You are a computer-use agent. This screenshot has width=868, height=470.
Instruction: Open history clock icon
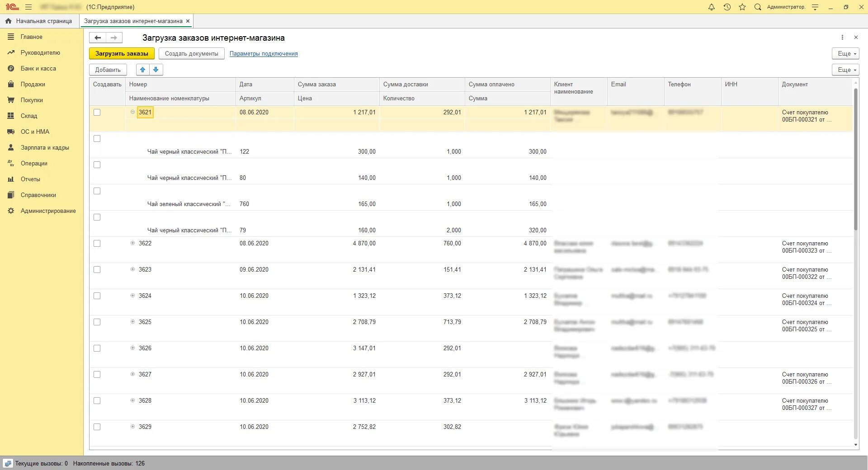point(727,7)
